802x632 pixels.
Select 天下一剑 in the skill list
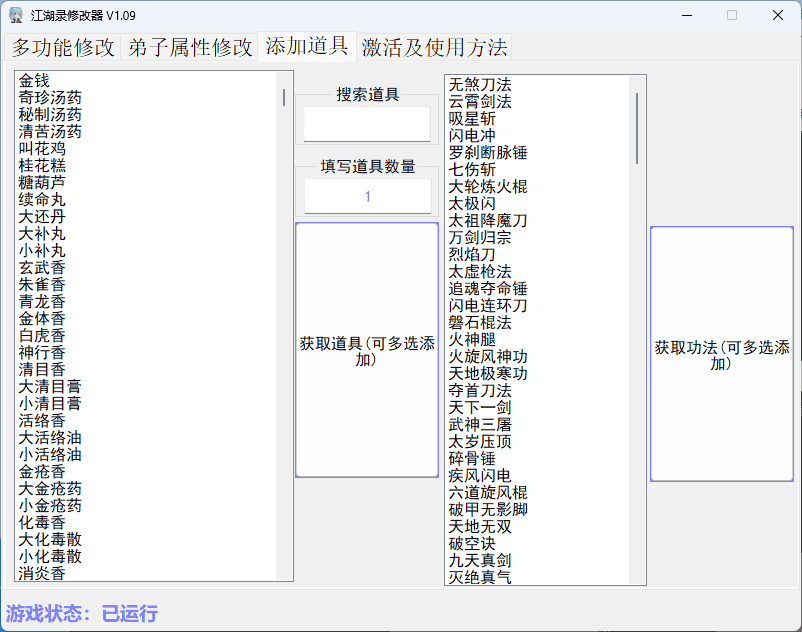pyautogui.click(x=480, y=407)
